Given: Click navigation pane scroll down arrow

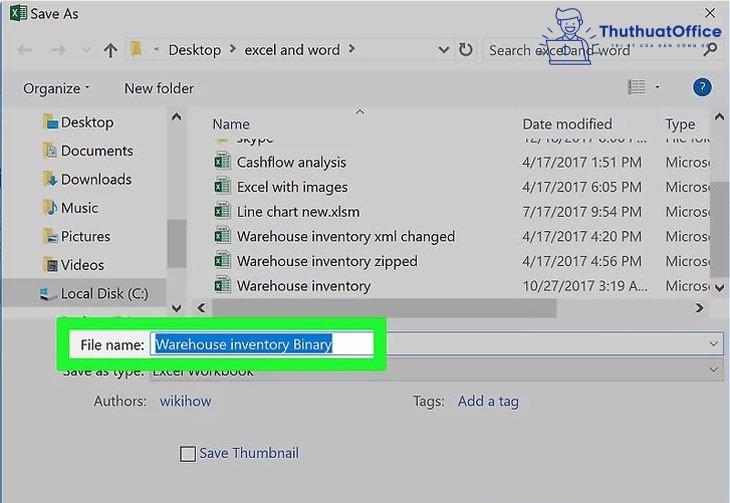Looking at the screenshot, I should pyautogui.click(x=176, y=308).
